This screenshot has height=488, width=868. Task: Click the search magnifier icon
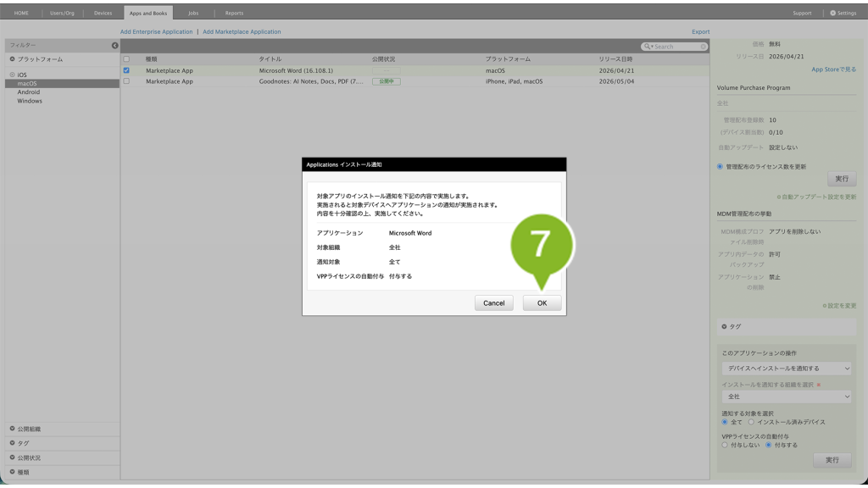(x=647, y=47)
